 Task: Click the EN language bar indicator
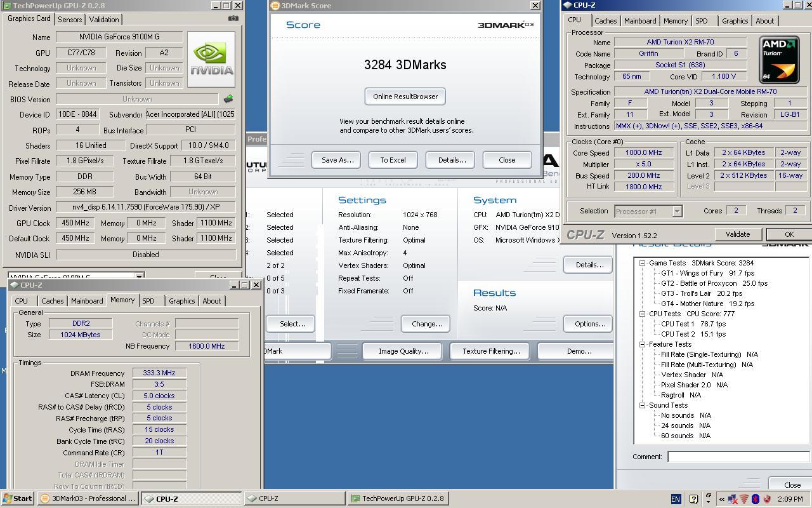[x=676, y=499]
